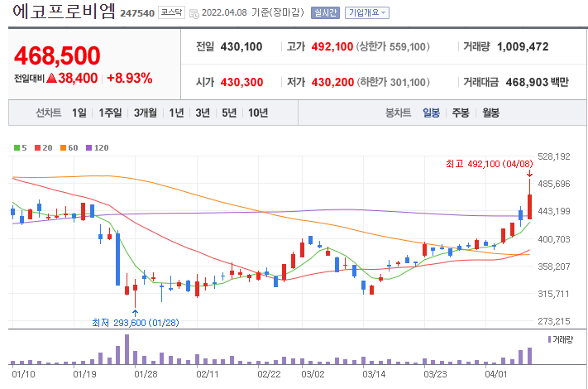Image resolution: width=588 pixels, height=389 pixels.
Task: Click the 01/10 date on the x-axis
Action: [x=23, y=374]
